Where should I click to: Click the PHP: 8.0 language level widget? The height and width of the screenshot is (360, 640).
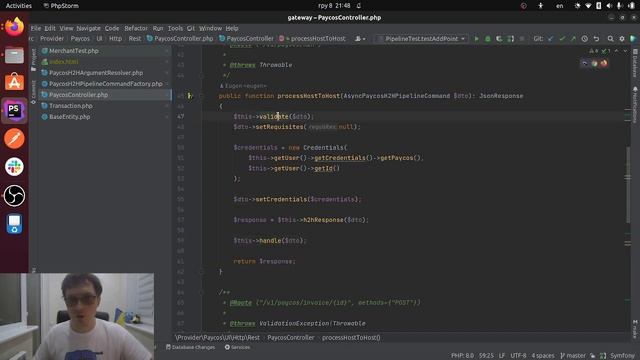462,356
